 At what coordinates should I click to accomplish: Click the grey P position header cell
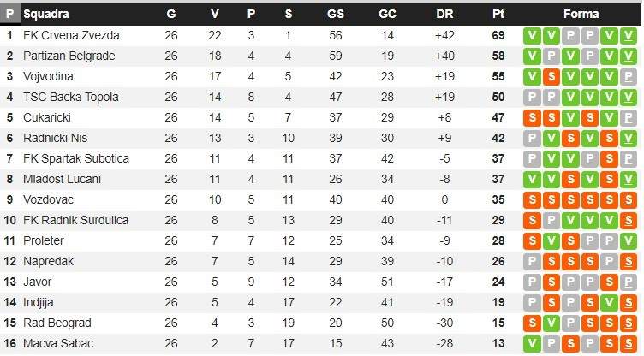coord(10,14)
